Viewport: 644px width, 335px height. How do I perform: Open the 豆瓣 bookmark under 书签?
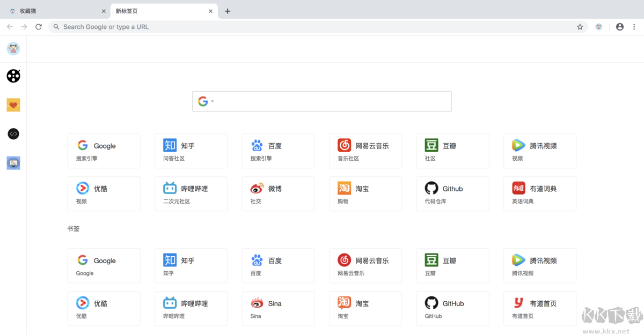pyautogui.click(x=453, y=266)
